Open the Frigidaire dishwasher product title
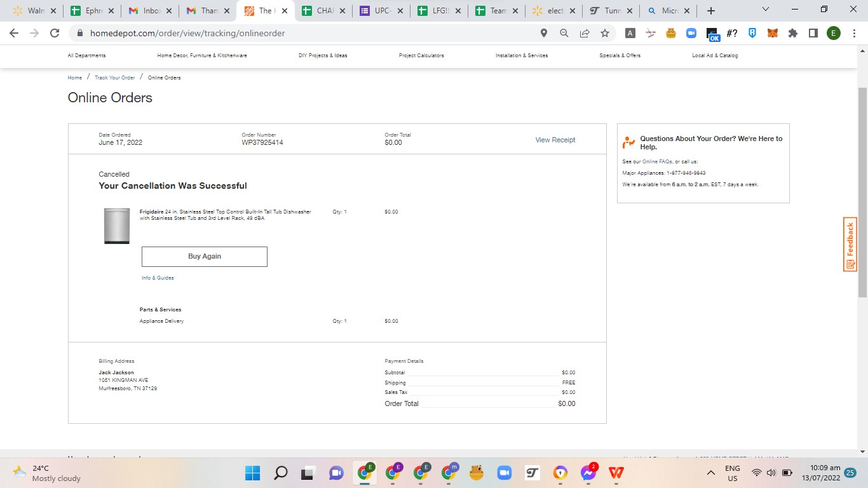Image resolution: width=868 pixels, height=488 pixels. point(226,215)
